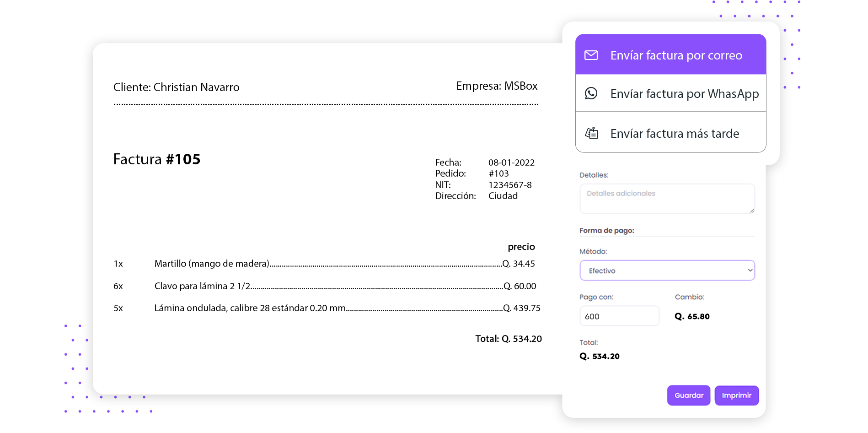This screenshot has width=868, height=433.
Task: Click the Total amount in payment panel
Action: click(x=600, y=356)
